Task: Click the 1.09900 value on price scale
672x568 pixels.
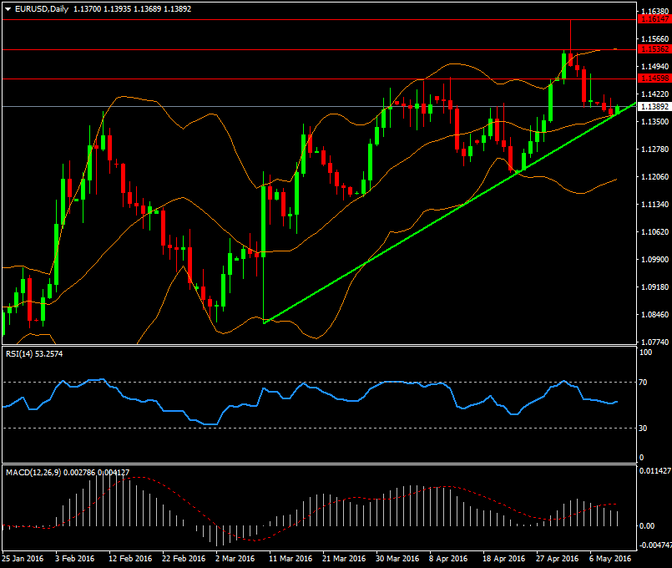Action: [x=654, y=259]
